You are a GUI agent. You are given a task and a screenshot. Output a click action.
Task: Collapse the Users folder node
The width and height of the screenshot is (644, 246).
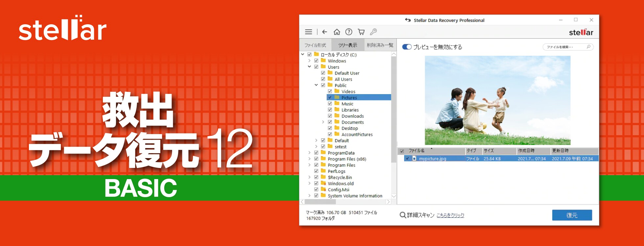[310, 67]
